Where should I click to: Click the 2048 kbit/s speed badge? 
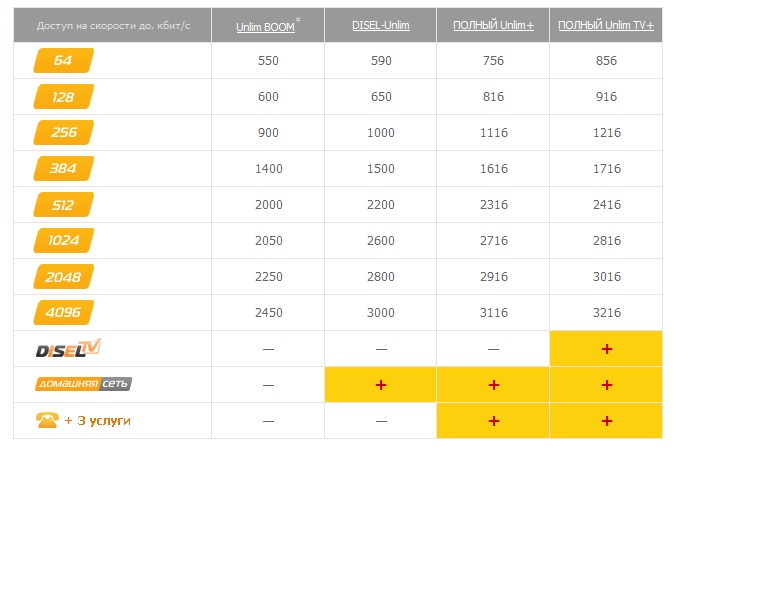[x=64, y=277]
